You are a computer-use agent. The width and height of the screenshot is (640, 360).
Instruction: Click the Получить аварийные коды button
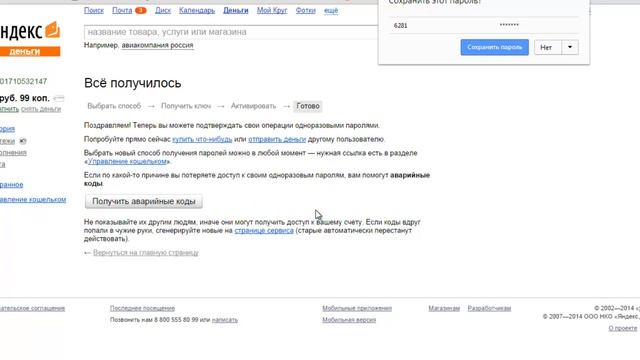tap(144, 201)
